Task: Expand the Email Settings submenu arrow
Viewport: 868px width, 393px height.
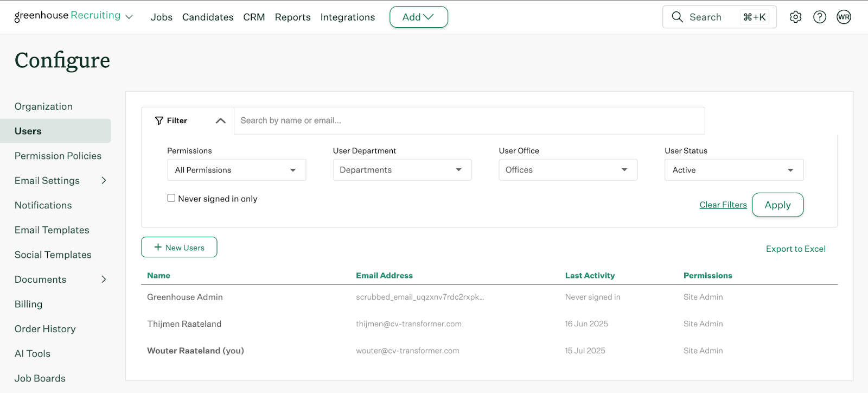Action: coord(104,180)
